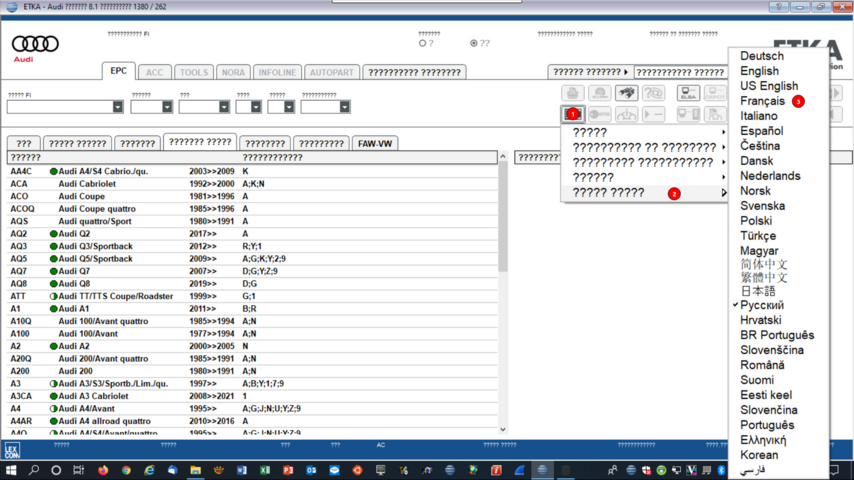Click the computer-to-device transfer icon
Viewport: 854px width, 480px height.
click(688, 114)
